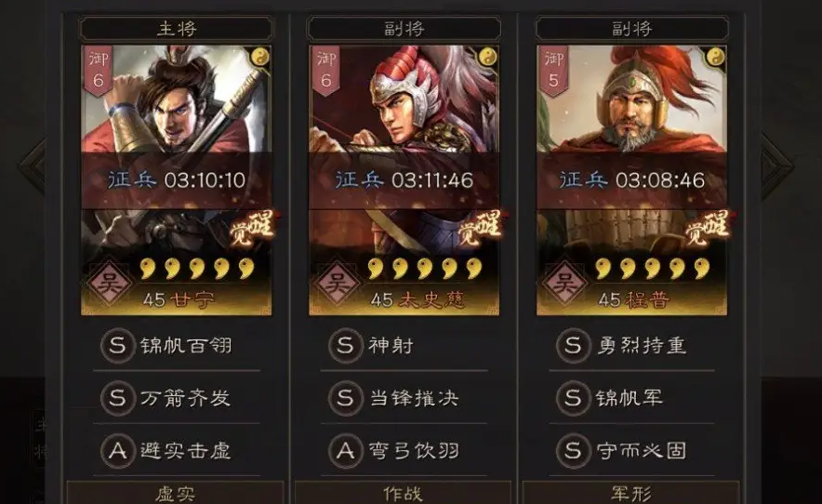822x504 pixels.
Task: Open the 虚实 tab below 甘宁
Action: (x=175, y=493)
